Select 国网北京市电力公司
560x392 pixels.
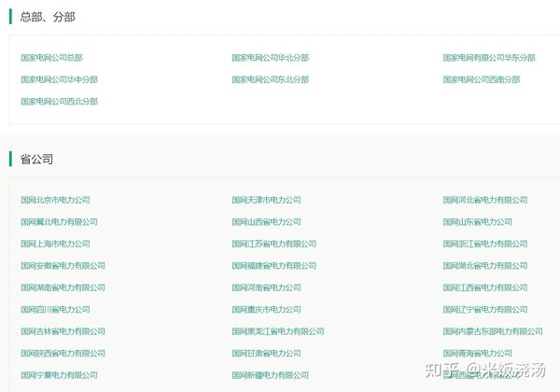55,200
